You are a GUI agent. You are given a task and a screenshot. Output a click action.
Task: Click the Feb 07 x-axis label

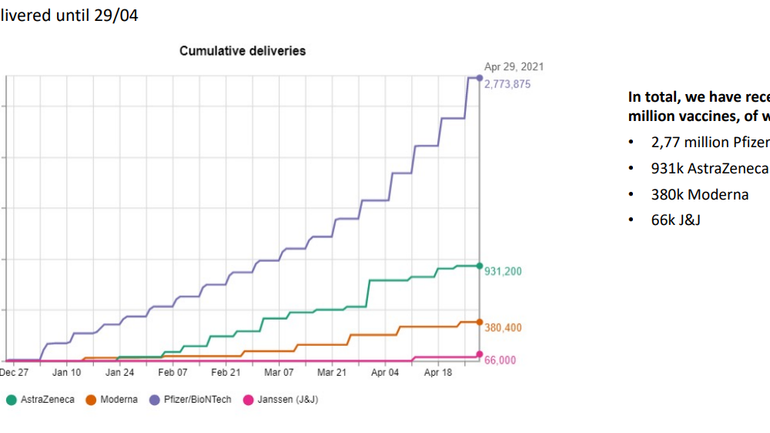pyautogui.click(x=173, y=372)
